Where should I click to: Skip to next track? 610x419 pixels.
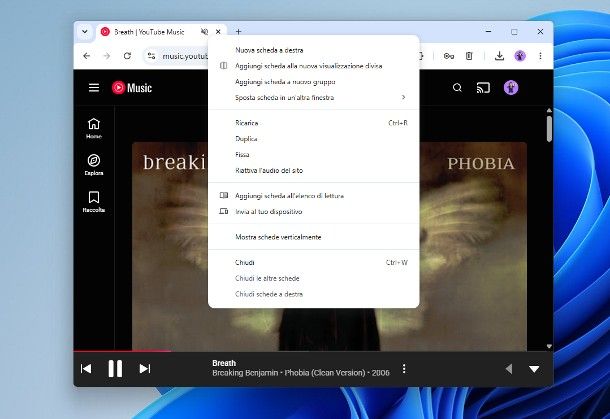(145, 368)
